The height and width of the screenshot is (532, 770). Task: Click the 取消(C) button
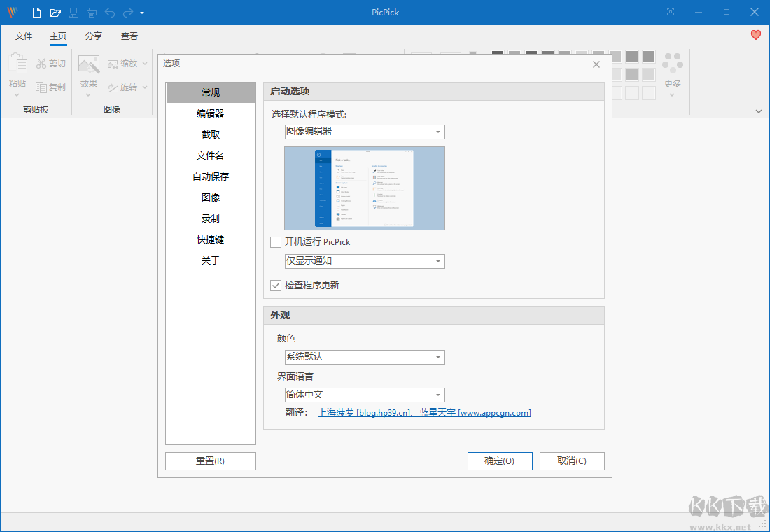(572, 461)
